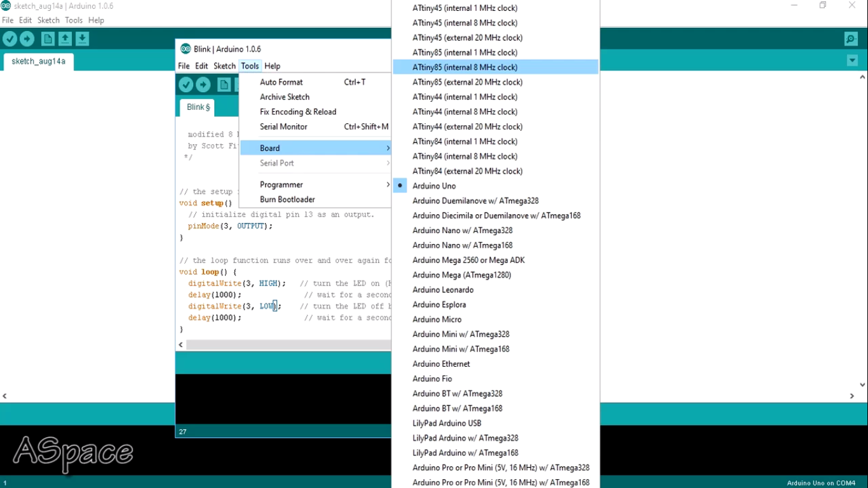Select Blink tab in front window

click(197, 107)
